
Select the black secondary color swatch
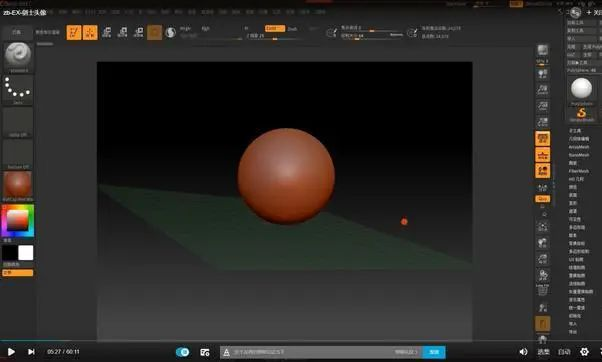click(x=10, y=253)
